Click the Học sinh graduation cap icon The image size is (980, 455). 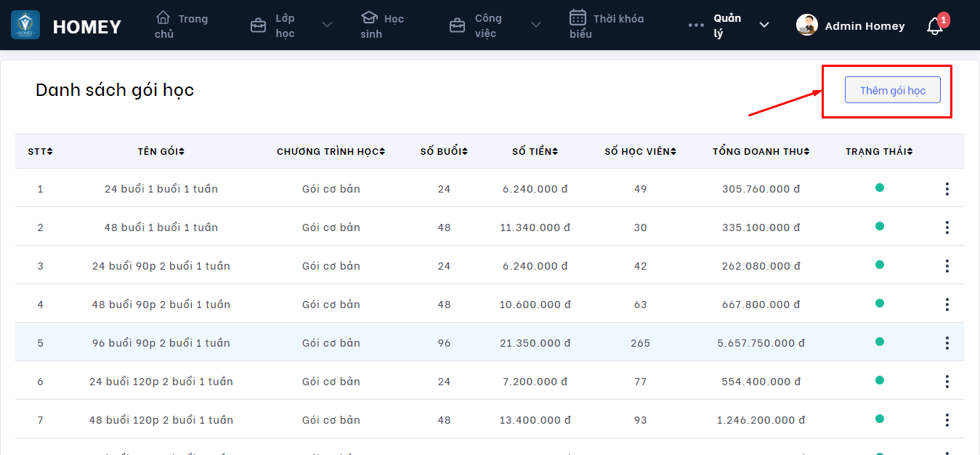(370, 17)
